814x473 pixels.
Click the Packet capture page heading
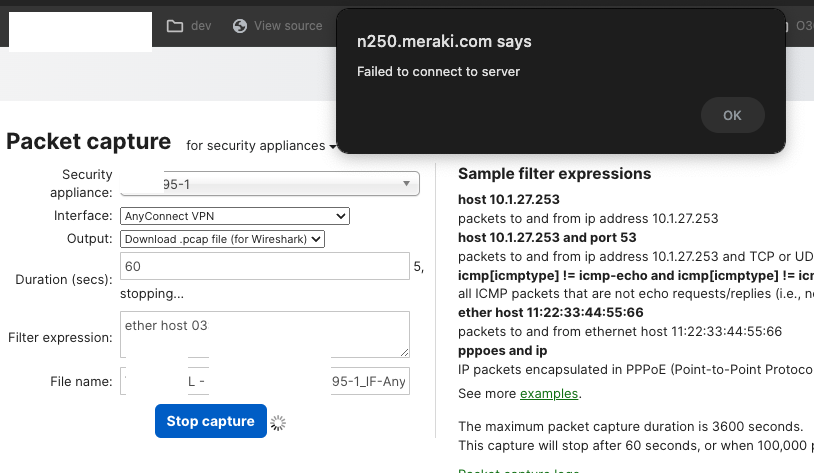point(89,141)
